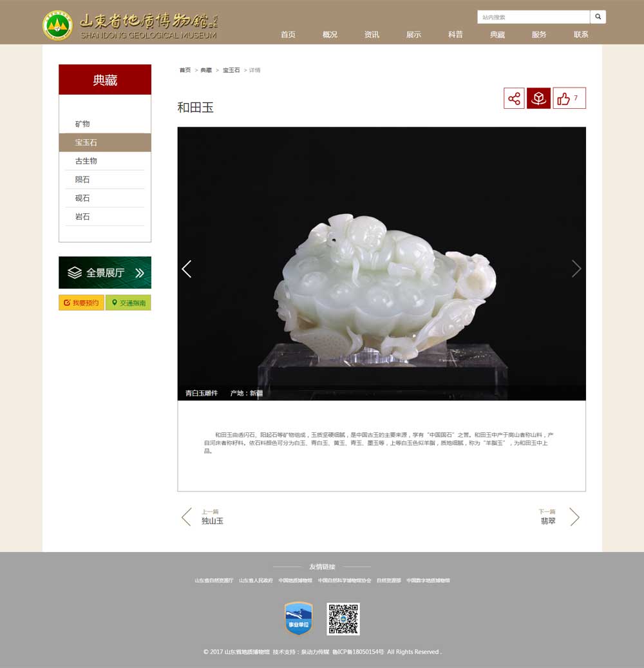Viewport: 644px width, 668px height.
Task: Click the 山东省自然资源厅 footer link
Action: [x=214, y=580]
